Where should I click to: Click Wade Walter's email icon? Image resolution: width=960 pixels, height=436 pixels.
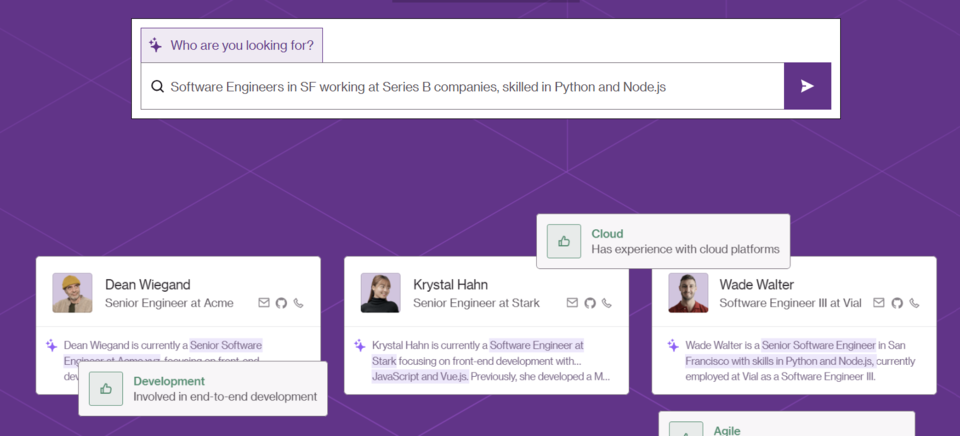pyautogui.click(x=879, y=303)
